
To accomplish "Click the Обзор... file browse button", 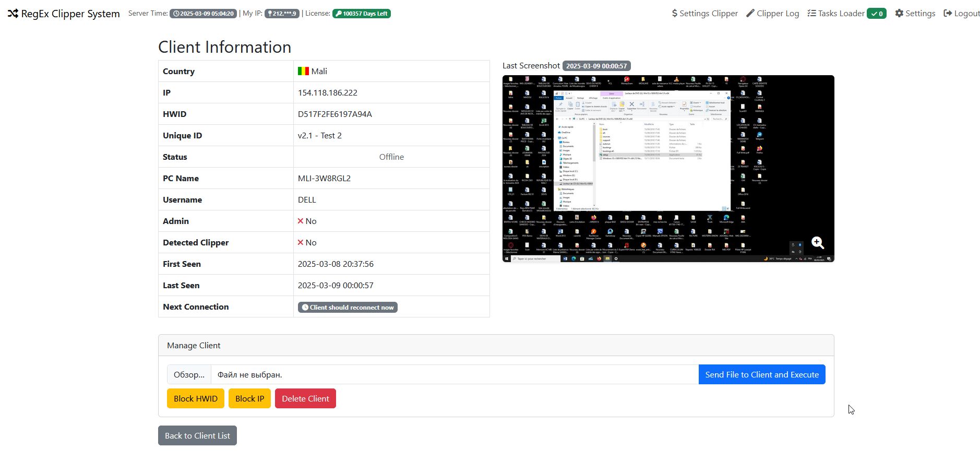I will coord(189,374).
